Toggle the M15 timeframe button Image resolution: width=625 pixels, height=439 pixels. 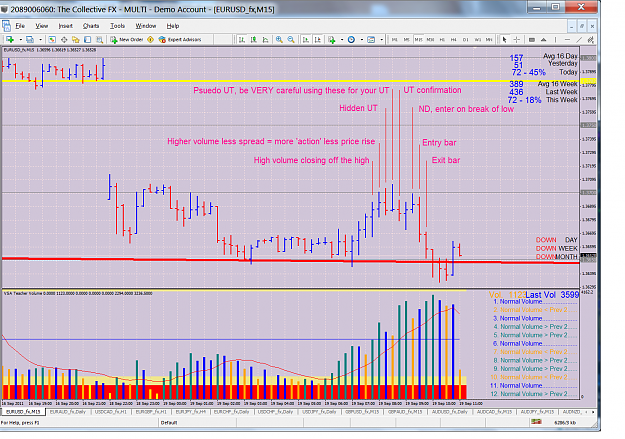tap(419, 39)
